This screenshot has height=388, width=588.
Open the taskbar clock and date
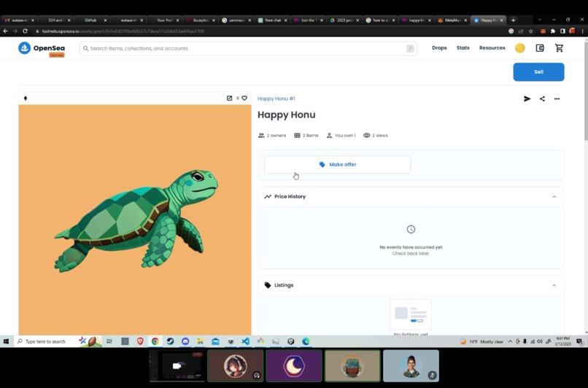[563, 341]
